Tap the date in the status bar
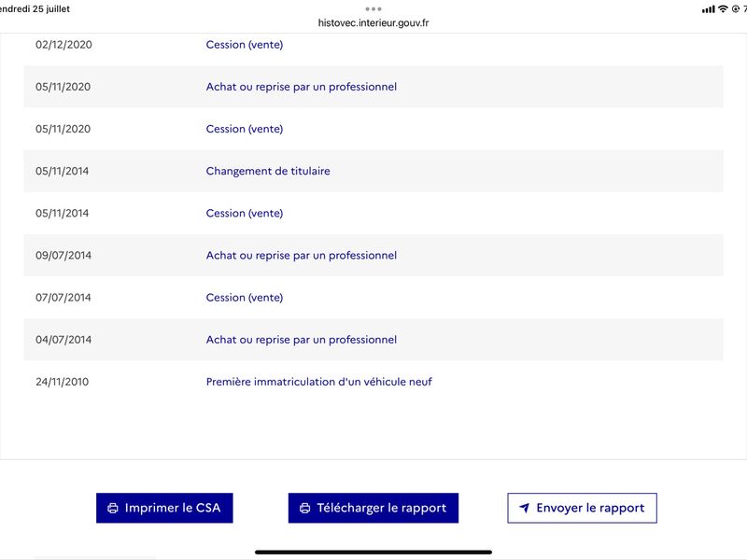 35,9
